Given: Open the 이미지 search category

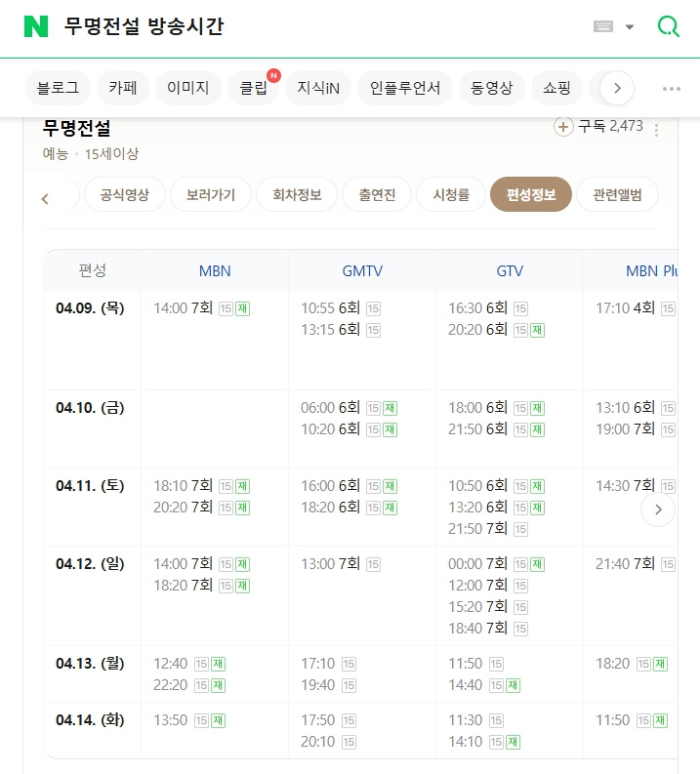Looking at the screenshot, I should click(187, 88).
